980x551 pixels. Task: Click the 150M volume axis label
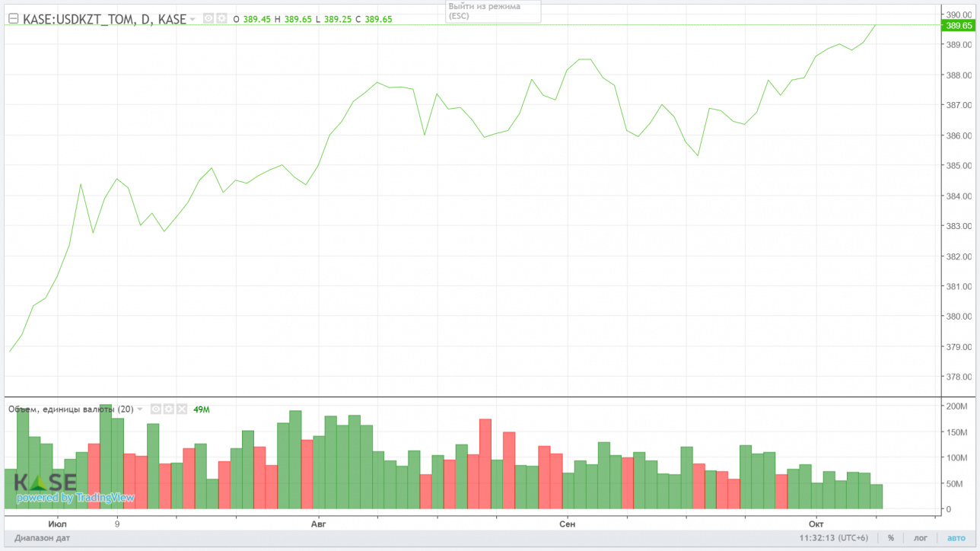tap(958, 432)
